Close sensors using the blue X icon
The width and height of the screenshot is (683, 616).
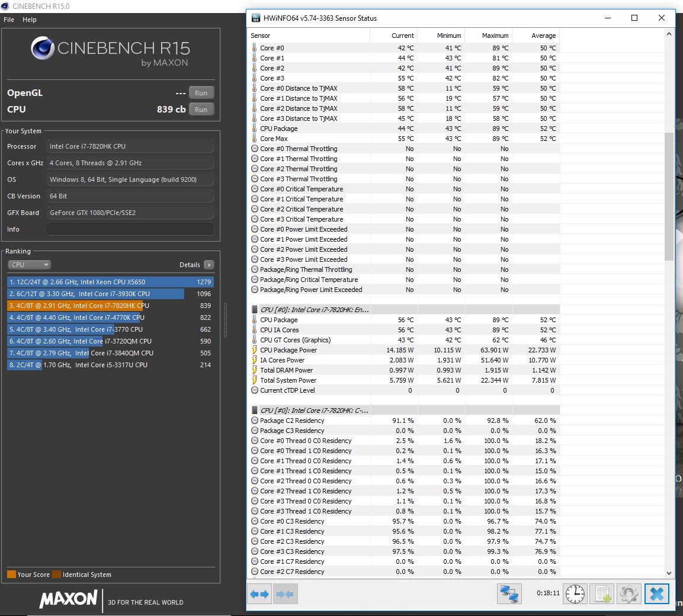(x=656, y=593)
